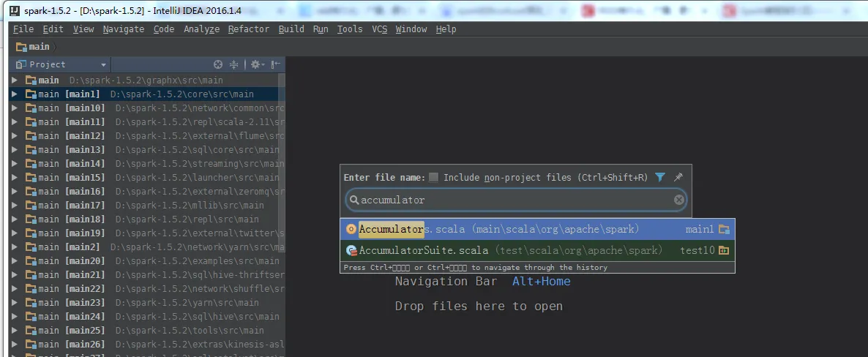868x357 pixels.
Task: Expand the main graphx\src\main node
Action: (x=15, y=80)
